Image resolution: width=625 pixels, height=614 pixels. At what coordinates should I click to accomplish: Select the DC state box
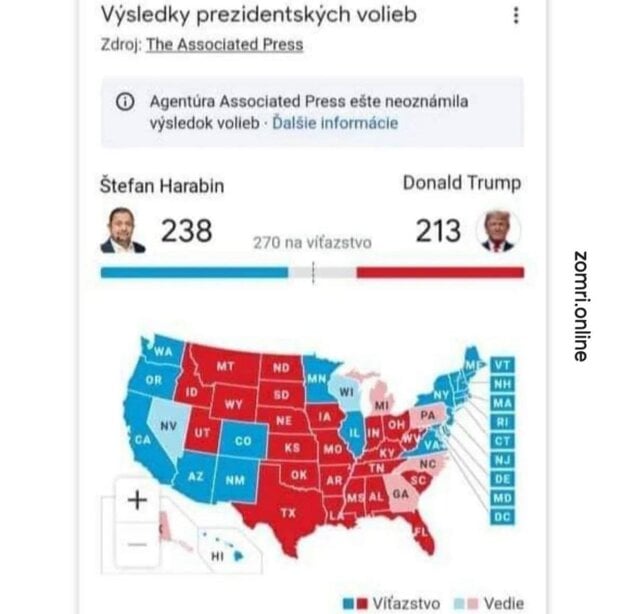pyautogui.click(x=502, y=517)
